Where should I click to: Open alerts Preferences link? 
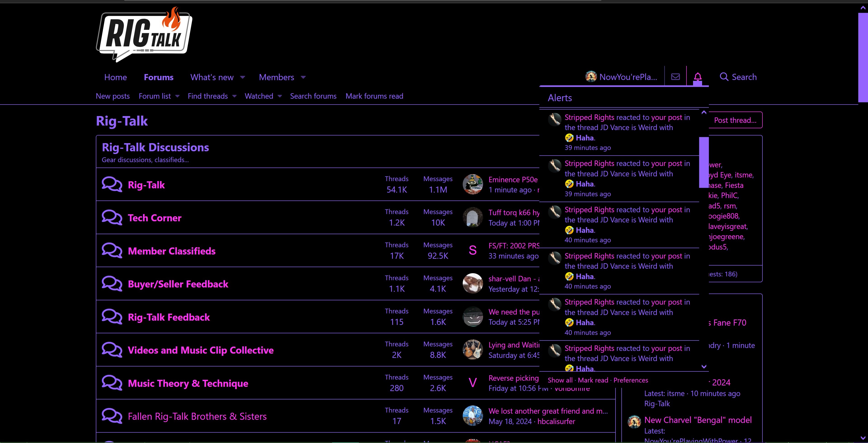click(x=631, y=380)
